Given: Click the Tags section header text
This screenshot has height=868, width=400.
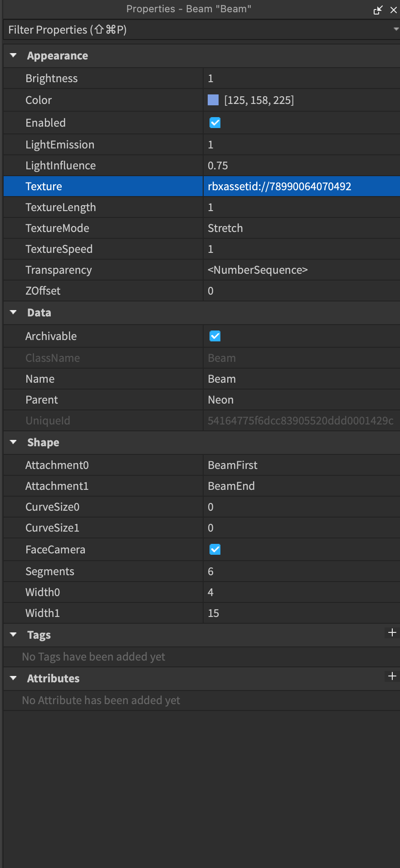Looking at the screenshot, I should 39,635.
